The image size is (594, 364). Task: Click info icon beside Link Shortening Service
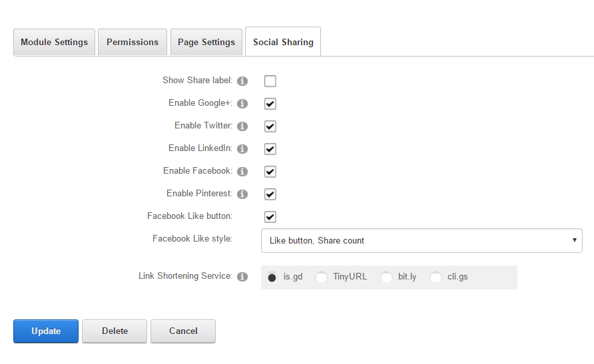point(242,277)
